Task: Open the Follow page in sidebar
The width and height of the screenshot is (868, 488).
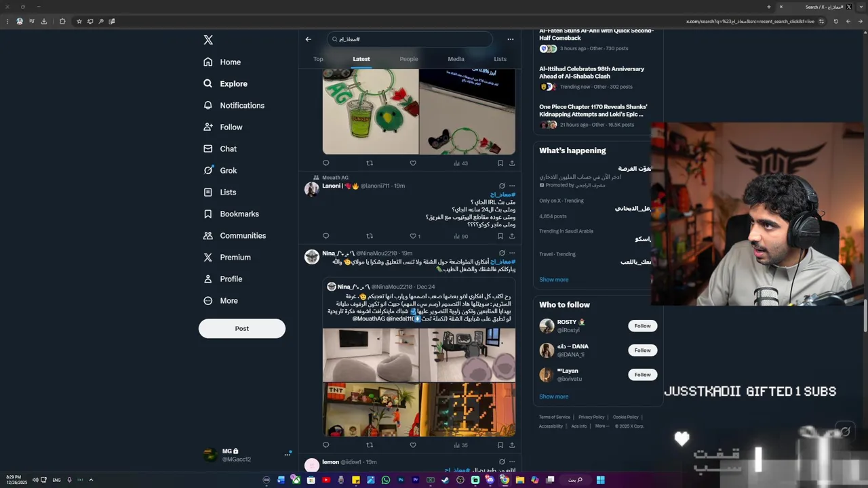Action: pyautogui.click(x=222, y=127)
